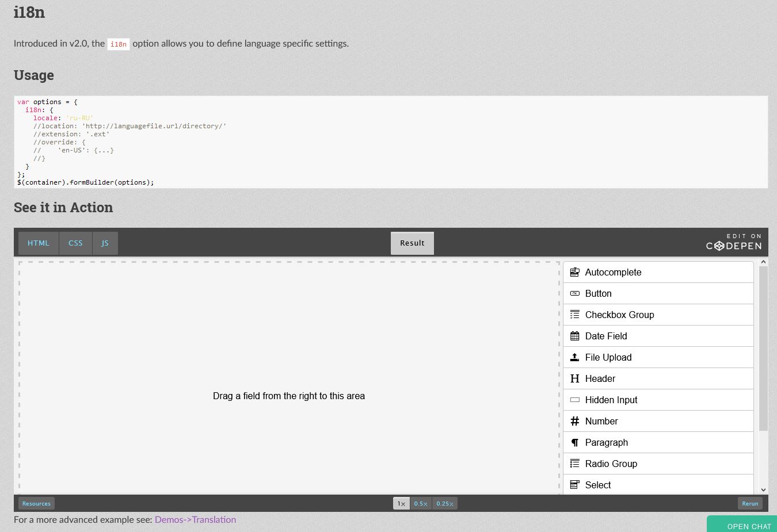
Task: Open the Resources panel
Action: (36, 503)
